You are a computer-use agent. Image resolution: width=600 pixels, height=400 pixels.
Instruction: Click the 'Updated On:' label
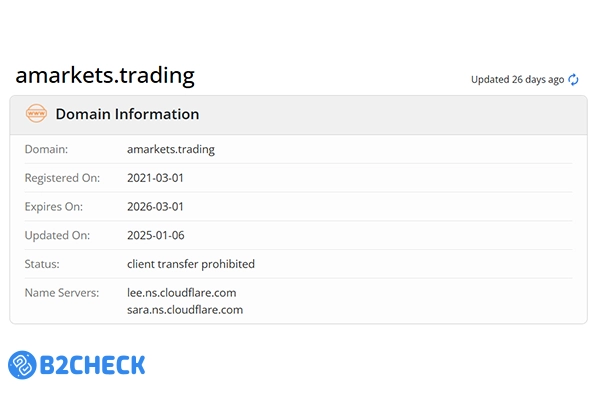pyautogui.click(x=55, y=236)
